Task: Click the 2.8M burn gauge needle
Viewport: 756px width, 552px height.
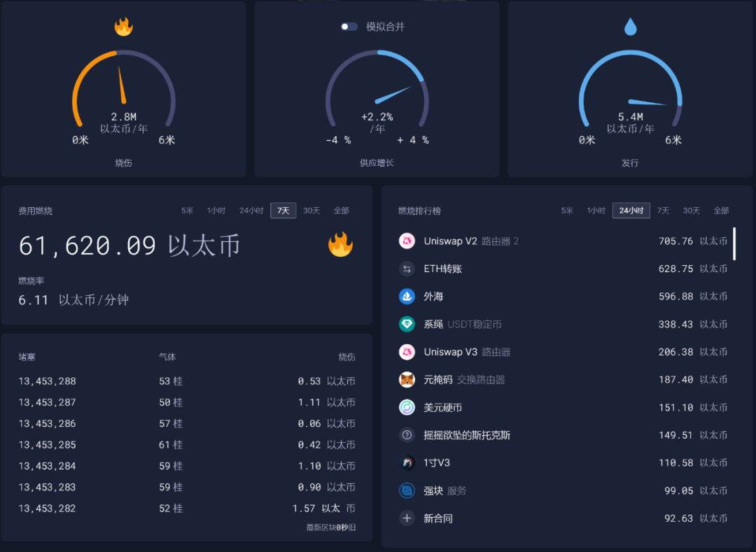Action: pos(122,85)
